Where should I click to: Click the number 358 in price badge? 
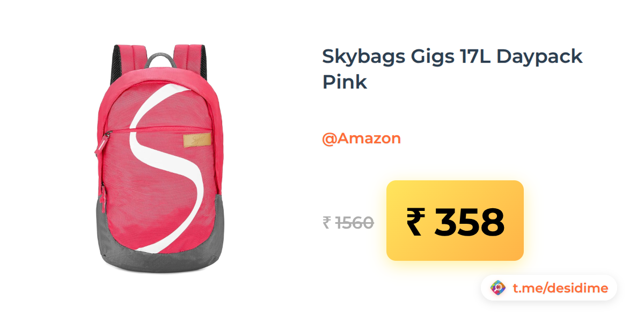469,222
